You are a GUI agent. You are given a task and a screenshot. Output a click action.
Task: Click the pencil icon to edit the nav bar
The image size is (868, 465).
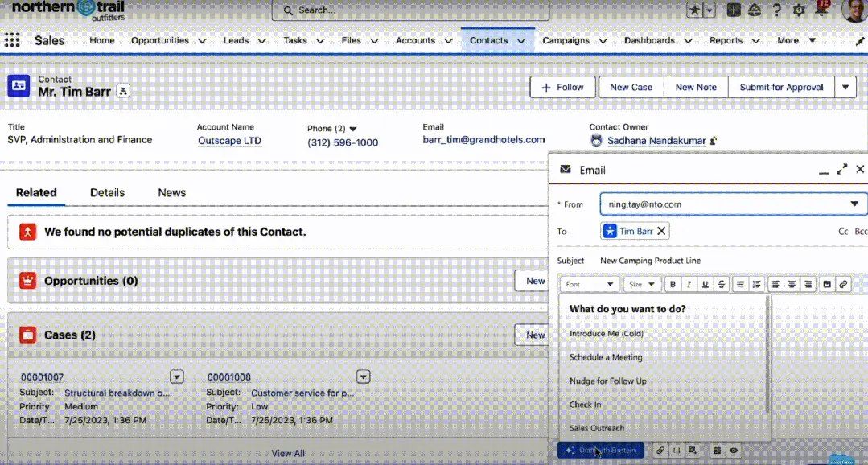[x=860, y=41]
